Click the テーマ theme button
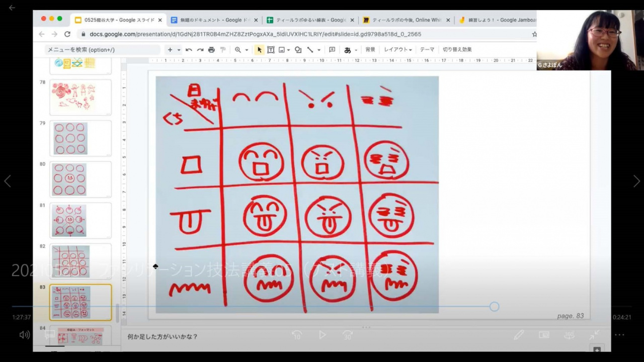The image size is (644, 362). click(427, 50)
